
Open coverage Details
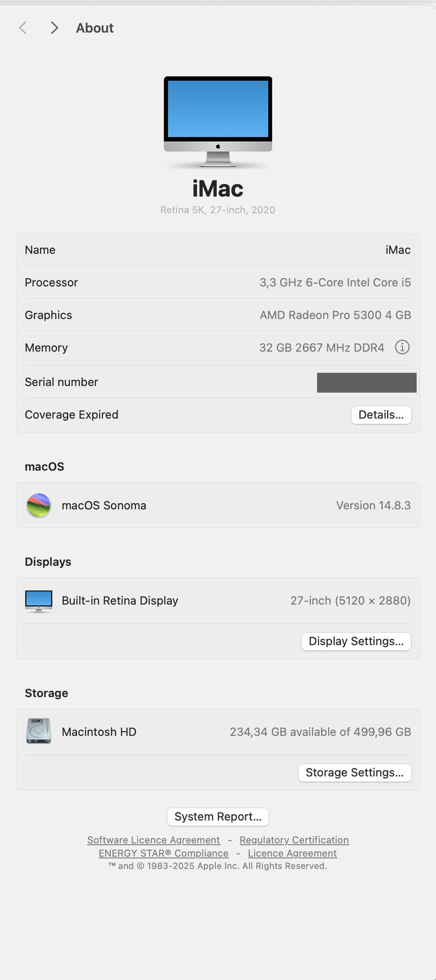[381, 415]
